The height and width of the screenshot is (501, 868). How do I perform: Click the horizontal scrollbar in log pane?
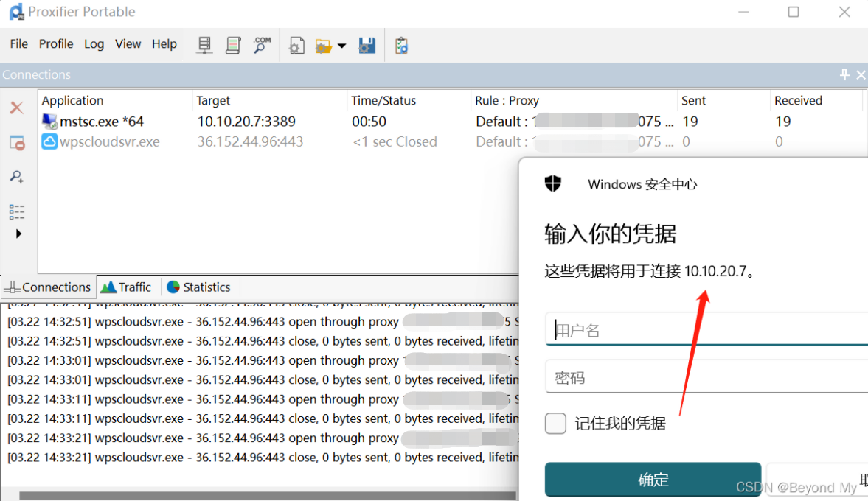point(268,495)
